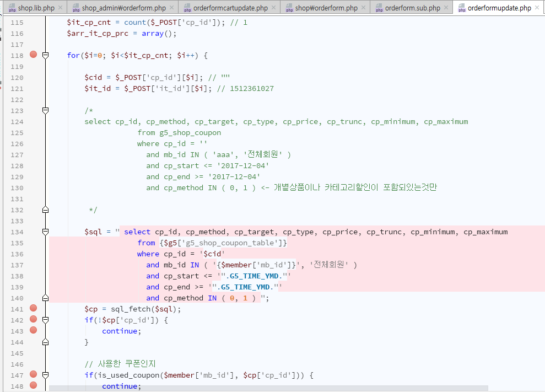545x392 pixels.
Task: Remove the breakpoint on line 147
Action: (34, 375)
